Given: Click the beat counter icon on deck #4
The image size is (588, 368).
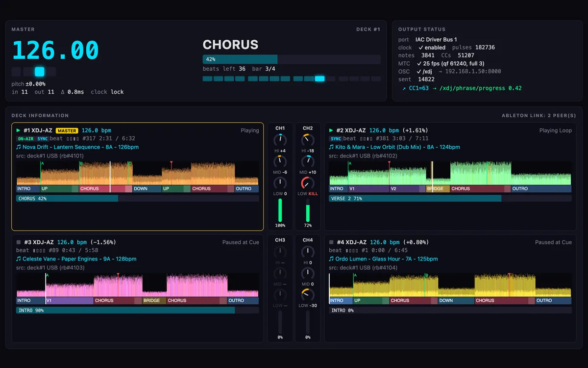Looking at the screenshot, I should [x=351, y=251].
